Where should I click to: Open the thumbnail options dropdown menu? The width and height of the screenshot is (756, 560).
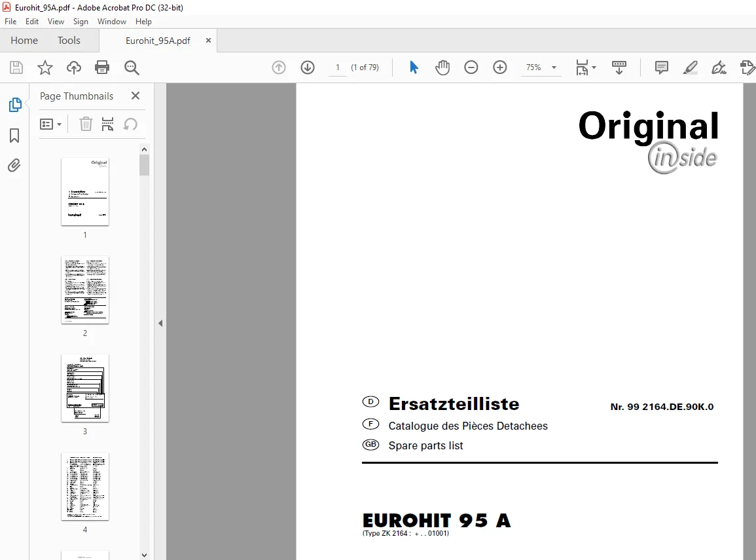coord(50,124)
